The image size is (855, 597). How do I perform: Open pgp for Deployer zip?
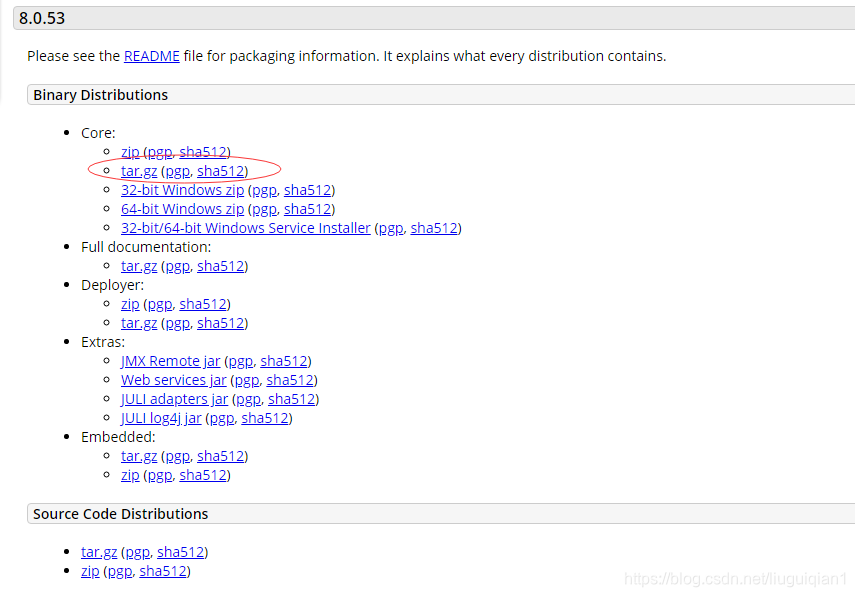coord(160,304)
